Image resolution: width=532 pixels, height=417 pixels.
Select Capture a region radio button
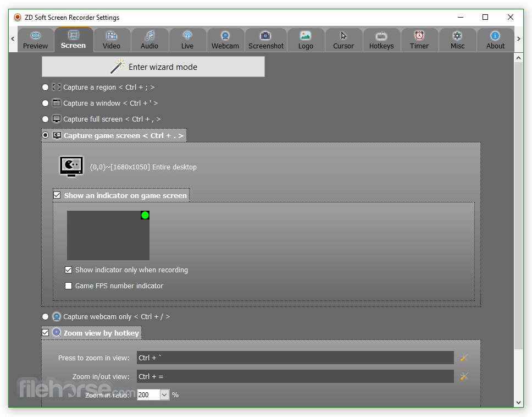45,87
